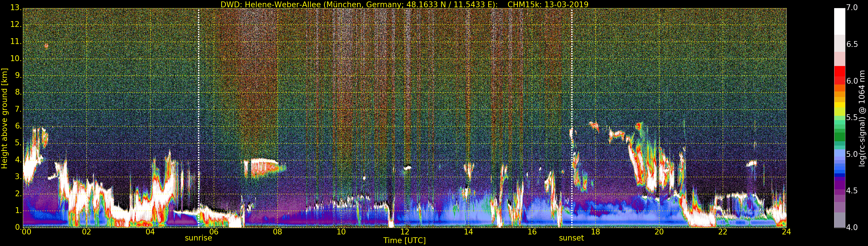The image size is (868, 246).
Task: Click the dotted white sunset marker line
Action: click(571, 118)
